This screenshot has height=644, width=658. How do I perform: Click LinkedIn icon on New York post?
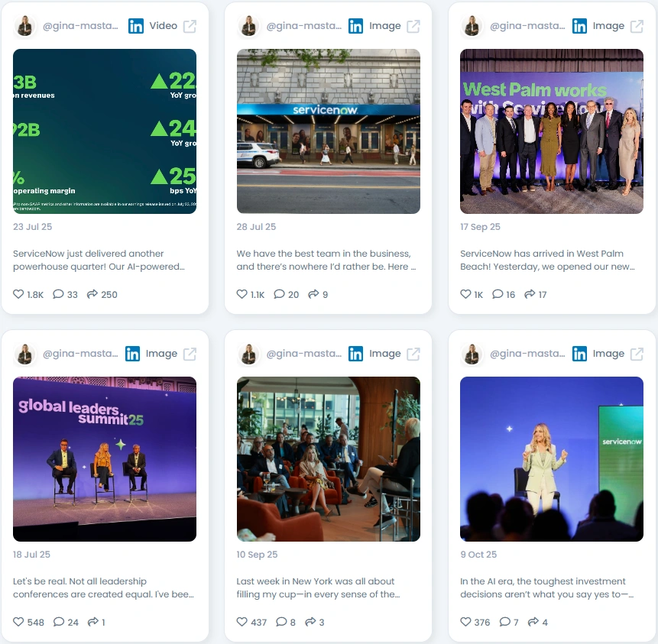356,354
